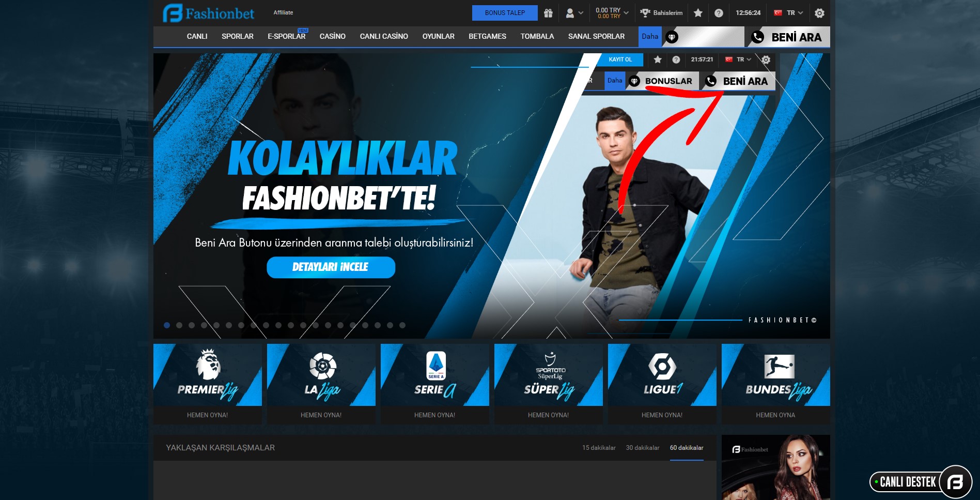Click the Affiliate link

tap(283, 12)
